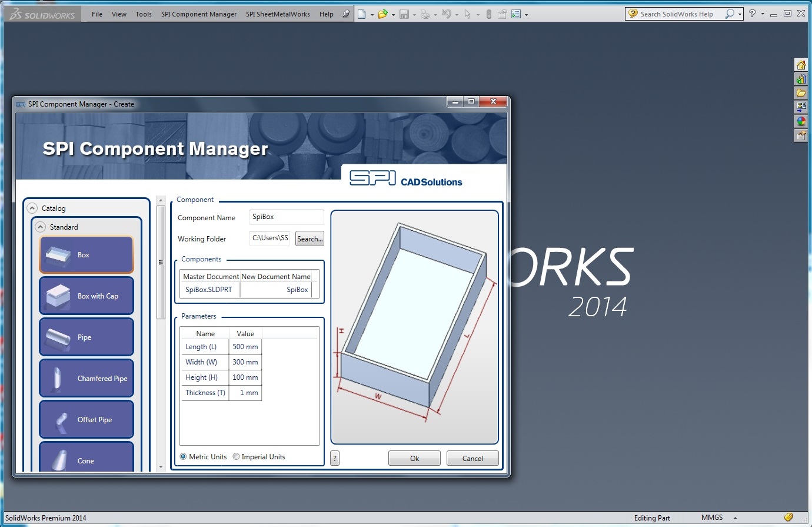The height and width of the screenshot is (527, 812).
Task: Click the Open folder toolbar icon
Action: 382,14
